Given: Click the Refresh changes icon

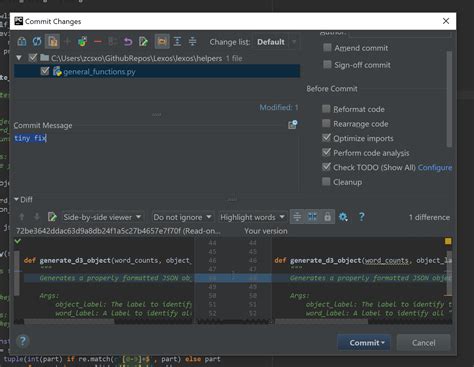Looking at the screenshot, I should 37,42.
